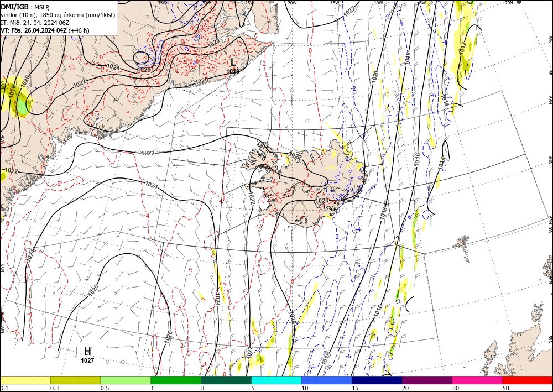Screen dimensions: 553x392
Task: Click the '1027' value under the H
Action: point(87,360)
